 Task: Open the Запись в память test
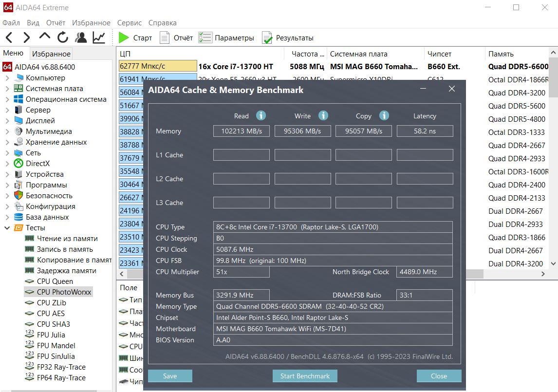(x=65, y=249)
